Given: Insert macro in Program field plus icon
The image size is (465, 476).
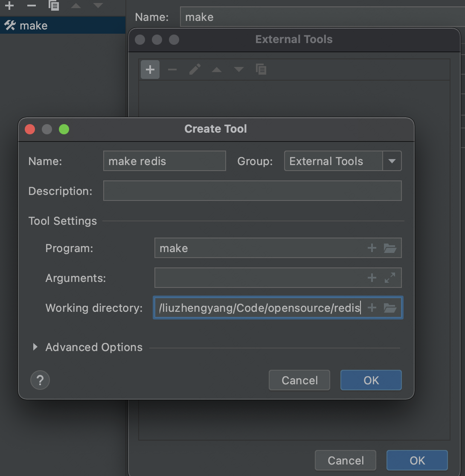Looking at the screenshot, I should tap(372, 248).
